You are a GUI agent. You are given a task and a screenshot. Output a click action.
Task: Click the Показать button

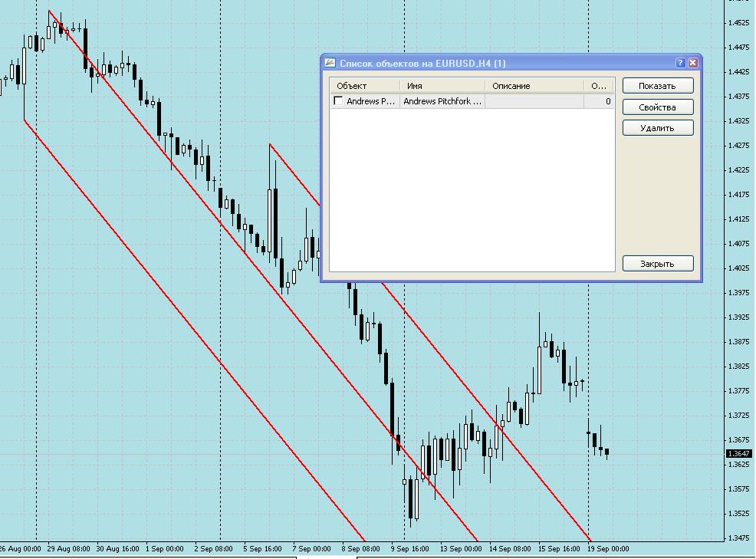coord(658,86)
